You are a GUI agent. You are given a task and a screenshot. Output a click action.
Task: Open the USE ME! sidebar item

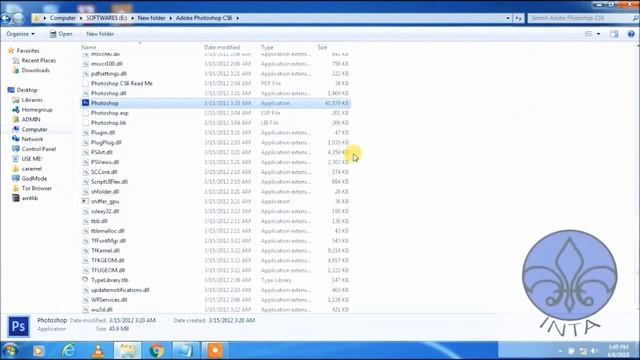pos(31,159)
